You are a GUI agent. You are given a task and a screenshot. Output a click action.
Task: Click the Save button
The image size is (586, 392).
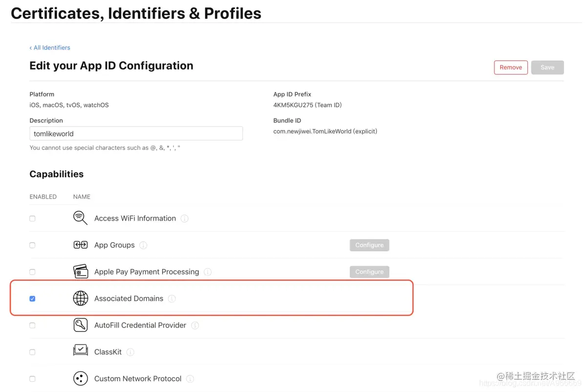point(547,67)
